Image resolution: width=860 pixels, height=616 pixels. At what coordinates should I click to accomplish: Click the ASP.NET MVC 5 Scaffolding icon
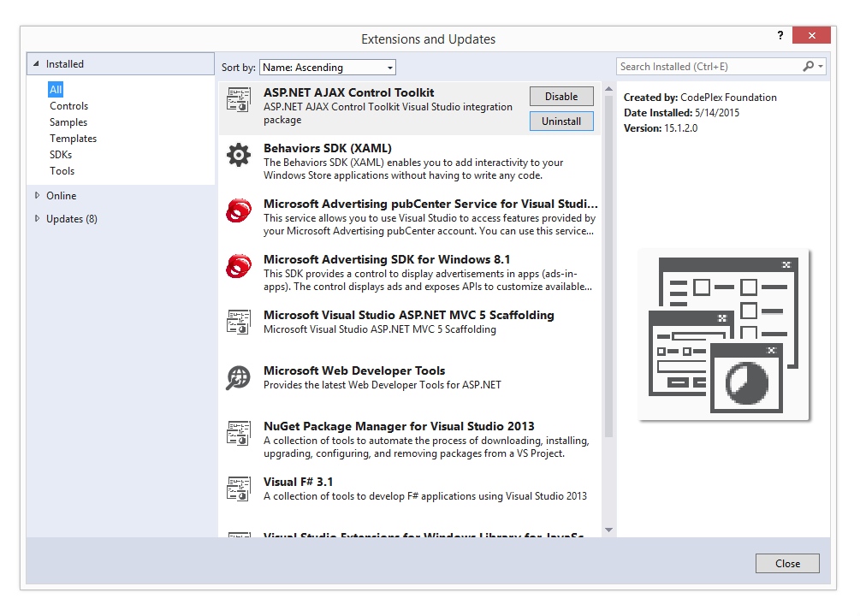click(x=238, y=322)
